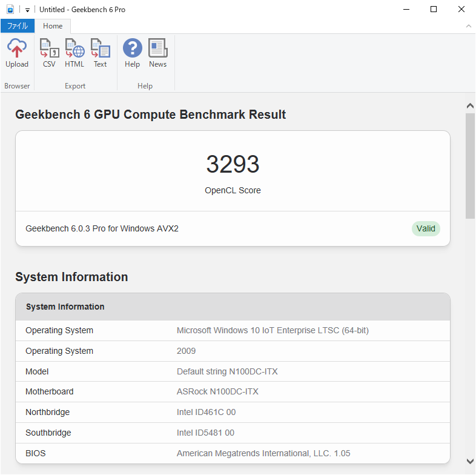Click the Northbridge row label
The width and height of the screenshot is (476, 475).
(x=48, y=412)
